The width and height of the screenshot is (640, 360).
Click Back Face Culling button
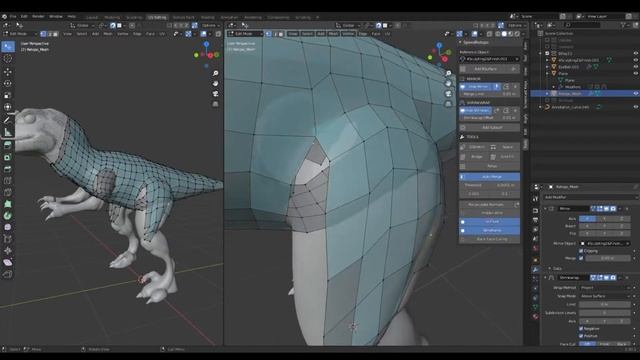[x=490, y=239]
